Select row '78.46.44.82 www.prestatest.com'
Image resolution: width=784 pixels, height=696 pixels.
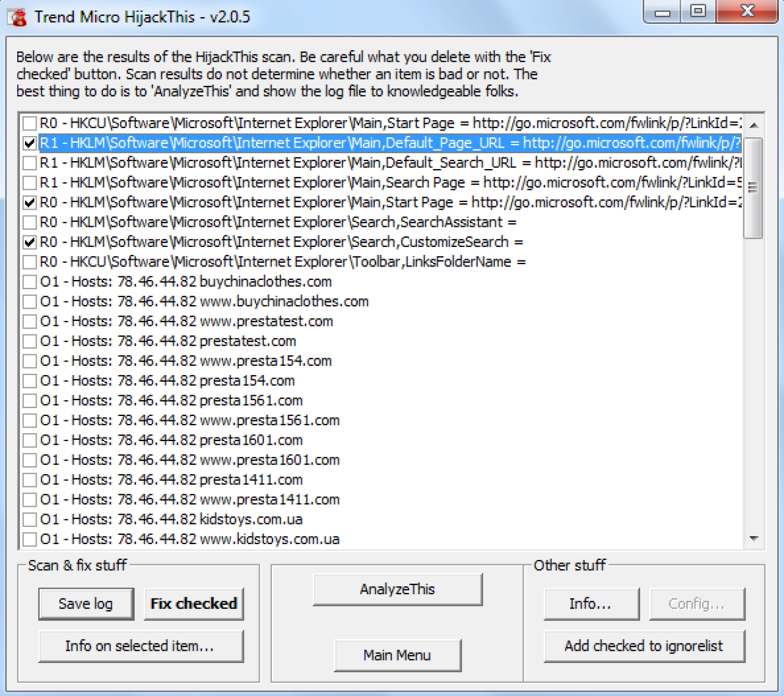(187, 321)
